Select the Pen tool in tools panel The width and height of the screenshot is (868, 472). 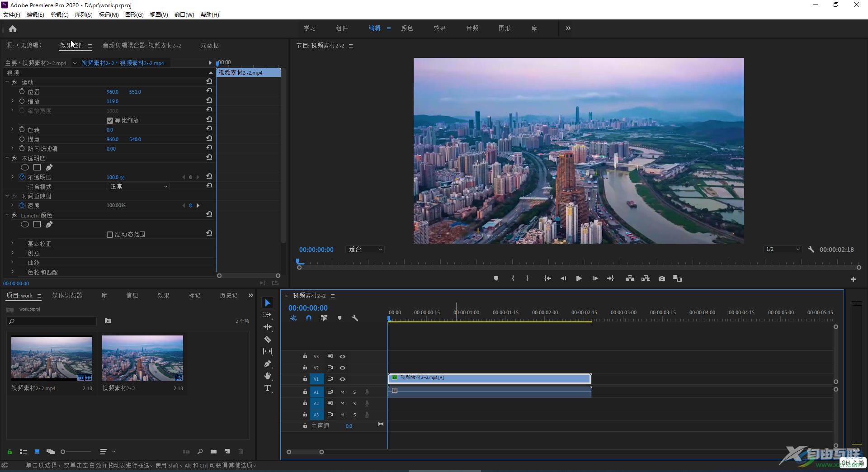click(x=268, y=363)
